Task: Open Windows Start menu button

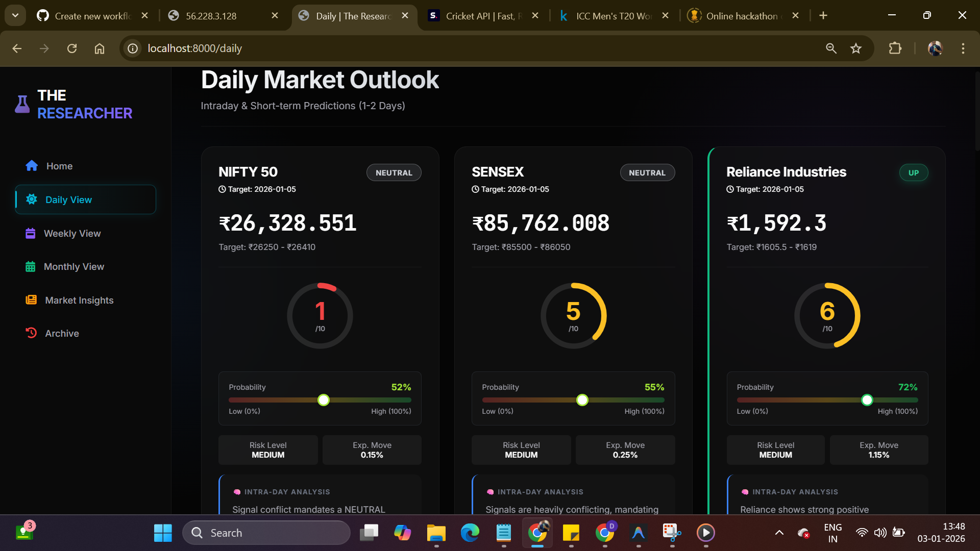Action: click(x=163, y=533)
